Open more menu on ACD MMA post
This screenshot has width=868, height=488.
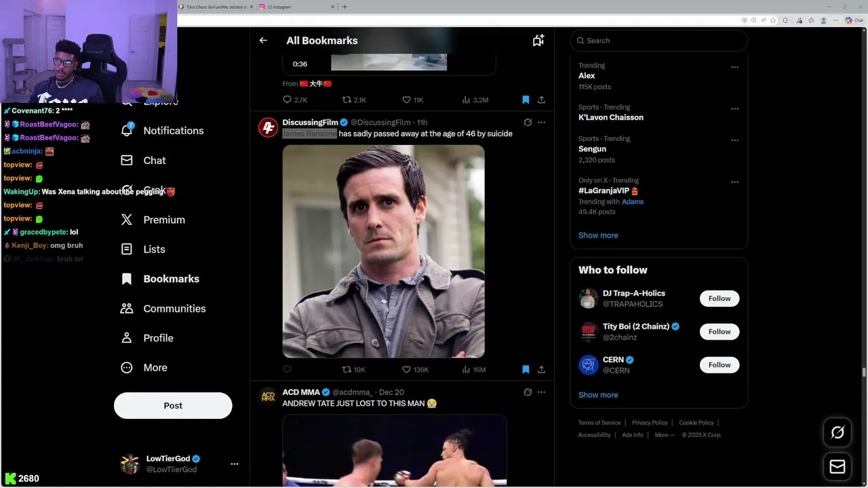click(x=541, y=392)
